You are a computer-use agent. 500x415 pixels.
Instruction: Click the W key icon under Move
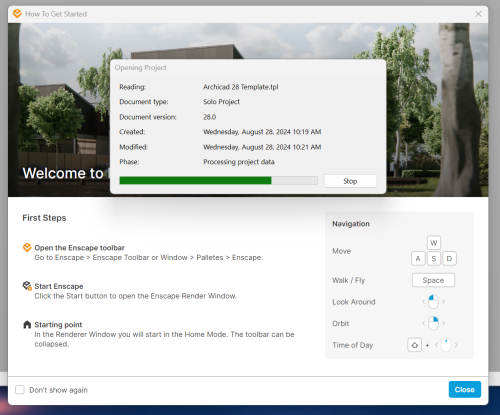[x=434, y=243]
